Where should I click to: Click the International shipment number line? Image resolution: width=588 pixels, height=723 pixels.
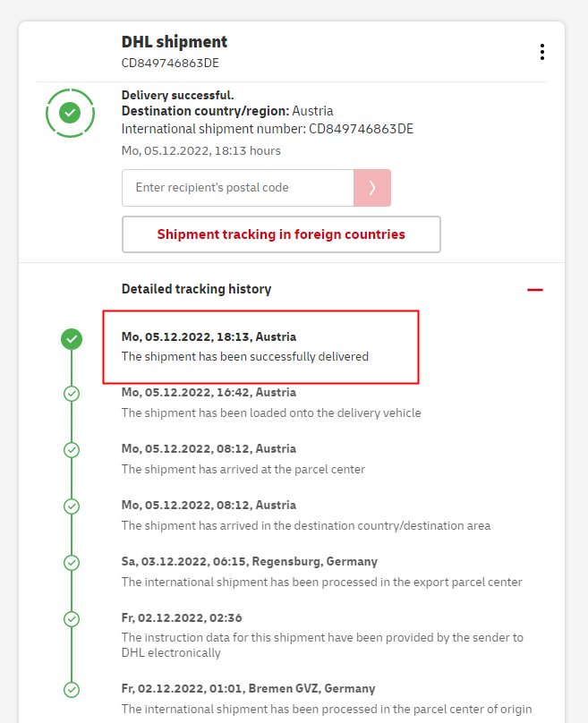click(267, 129)
